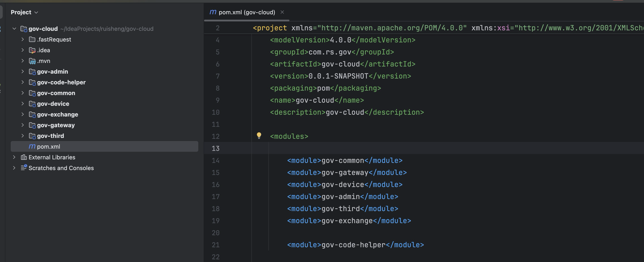Collapse the gov-cloud root node

tap(14, 29)
